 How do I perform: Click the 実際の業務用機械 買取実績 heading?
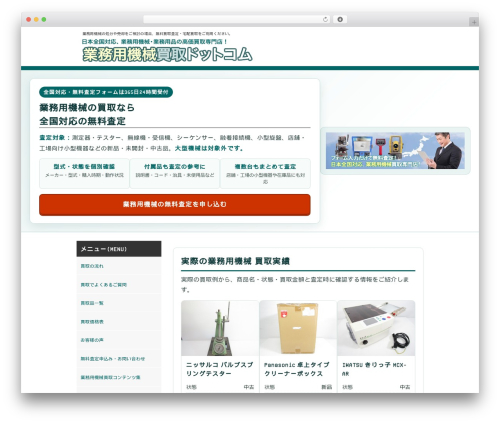pos(235,261)
